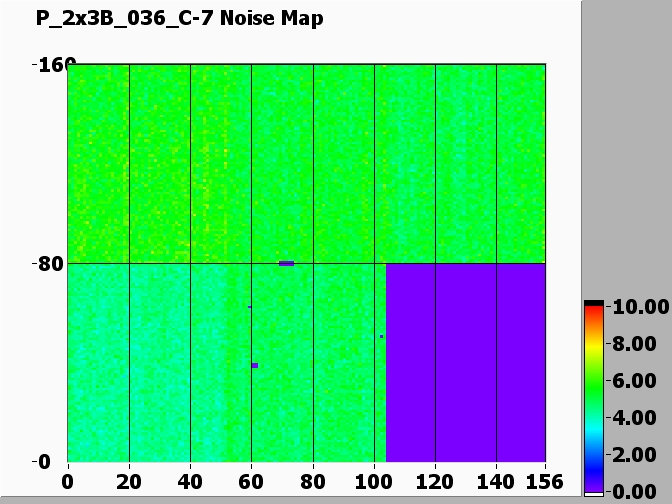Click the y-axis label 160
The height and width of the screenshot is (504, 672).
tap(57, 65)
